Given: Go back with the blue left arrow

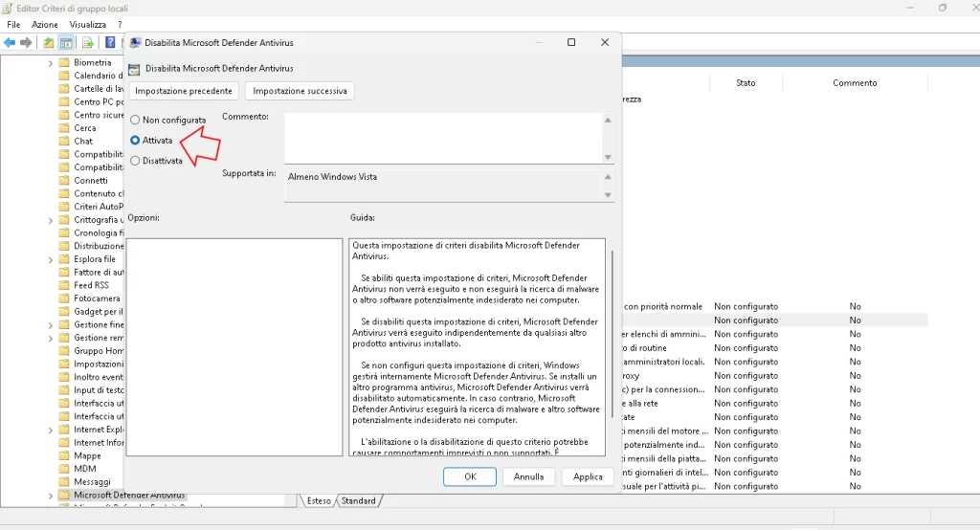Looking at the screenshot, I should pos(10,42).
